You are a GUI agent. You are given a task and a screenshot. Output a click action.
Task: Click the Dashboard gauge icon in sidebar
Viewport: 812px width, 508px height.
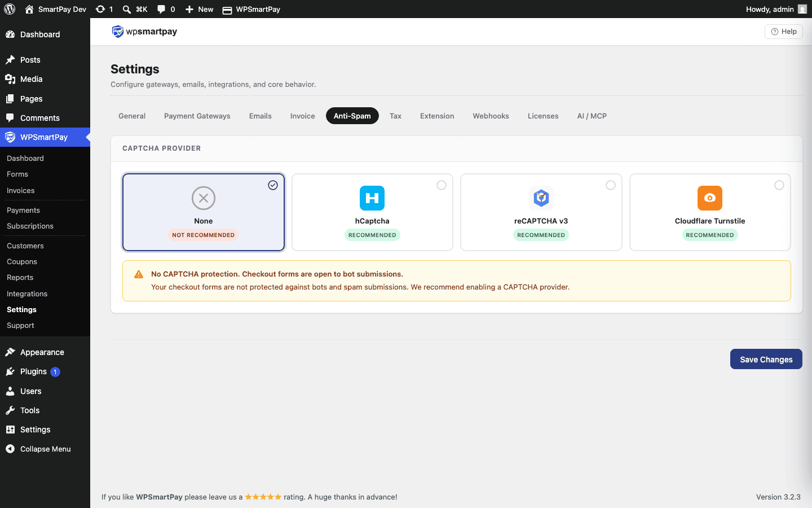point(10,34)
